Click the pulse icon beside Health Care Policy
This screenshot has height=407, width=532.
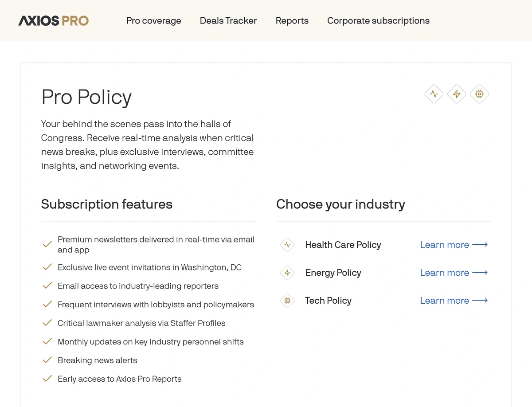[x=287, y=245]
